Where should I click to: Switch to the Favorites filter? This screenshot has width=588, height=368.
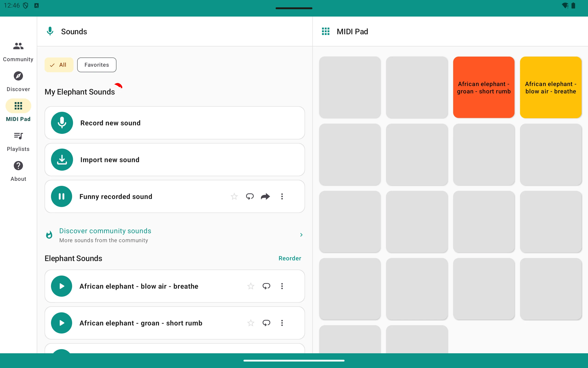pyautogui.click(x=97, y=65)
